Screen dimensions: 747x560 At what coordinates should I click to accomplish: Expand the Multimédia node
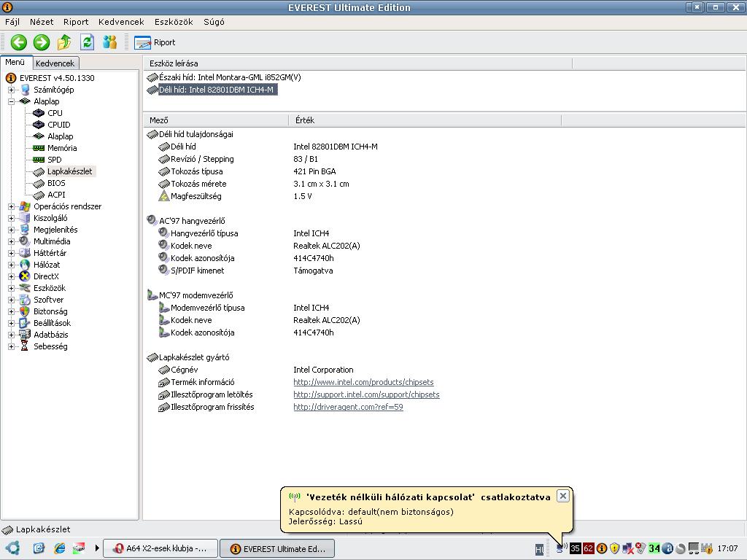tap(11, 241)
